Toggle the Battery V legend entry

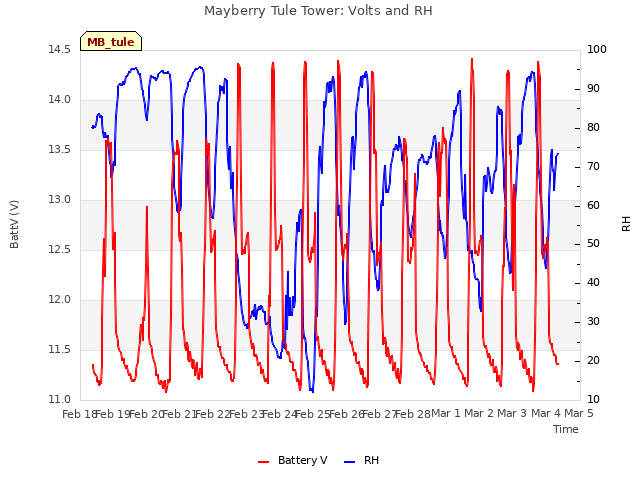293,460
